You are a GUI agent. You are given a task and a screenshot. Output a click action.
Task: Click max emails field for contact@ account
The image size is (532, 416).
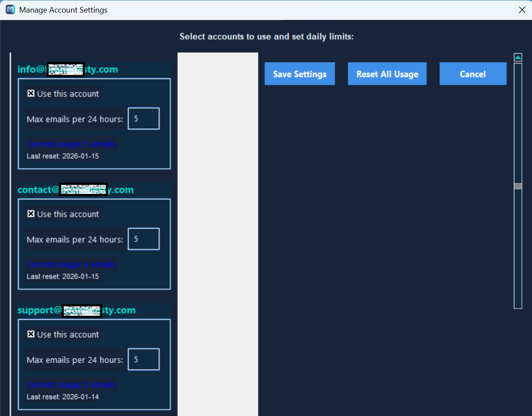144,239
